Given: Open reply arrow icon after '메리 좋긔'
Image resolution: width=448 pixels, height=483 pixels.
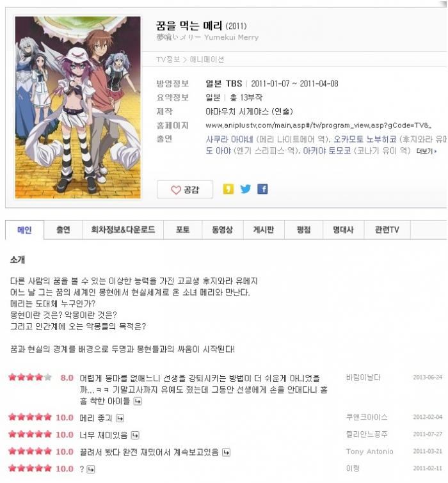Looking at the screenshot, I should coord(120,418).
